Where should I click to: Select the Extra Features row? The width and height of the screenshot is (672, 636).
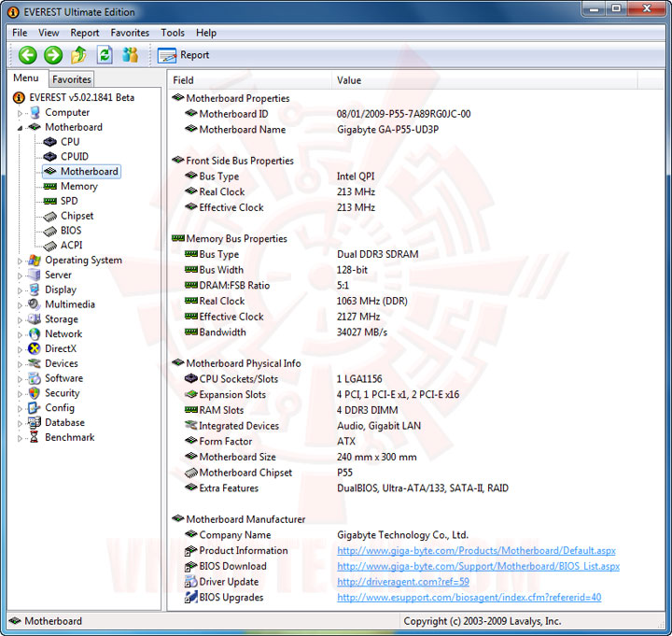(414, 488)
